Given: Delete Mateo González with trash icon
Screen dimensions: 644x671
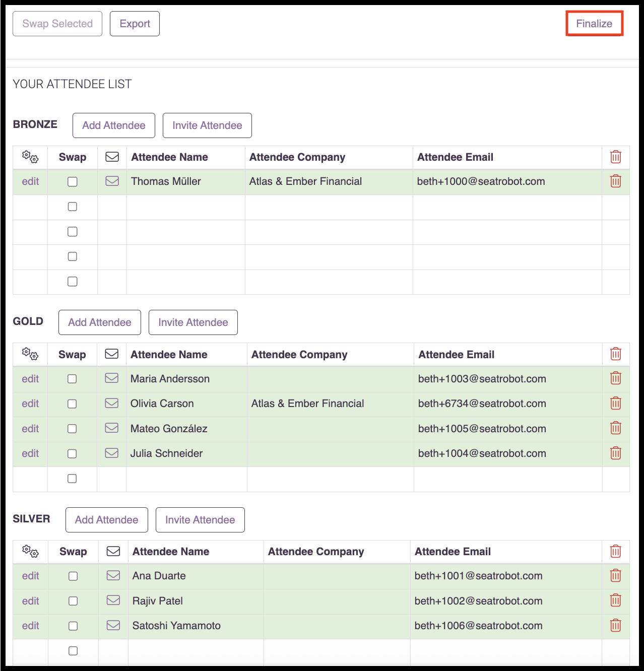Looking at the screenshot, I should (616, 428).
